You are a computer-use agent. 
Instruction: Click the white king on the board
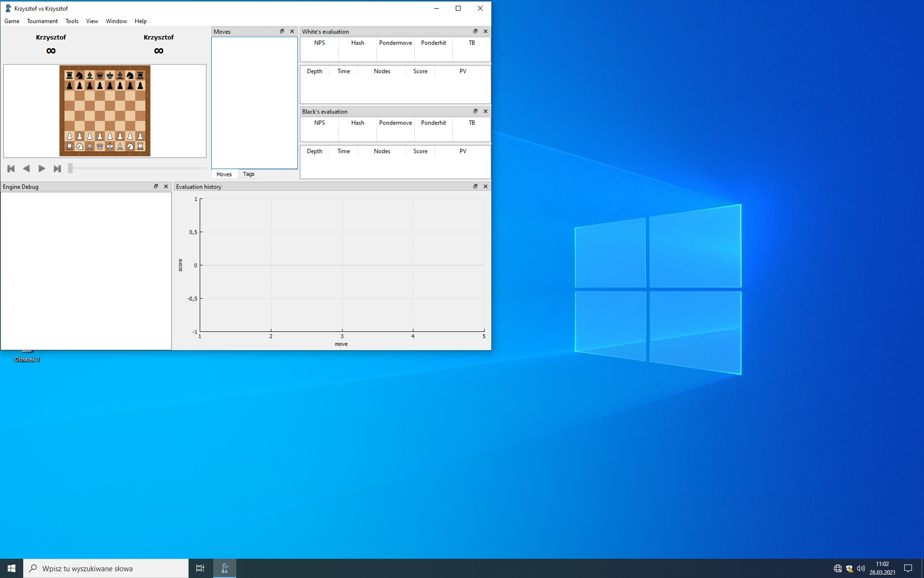tap(110, 146)
